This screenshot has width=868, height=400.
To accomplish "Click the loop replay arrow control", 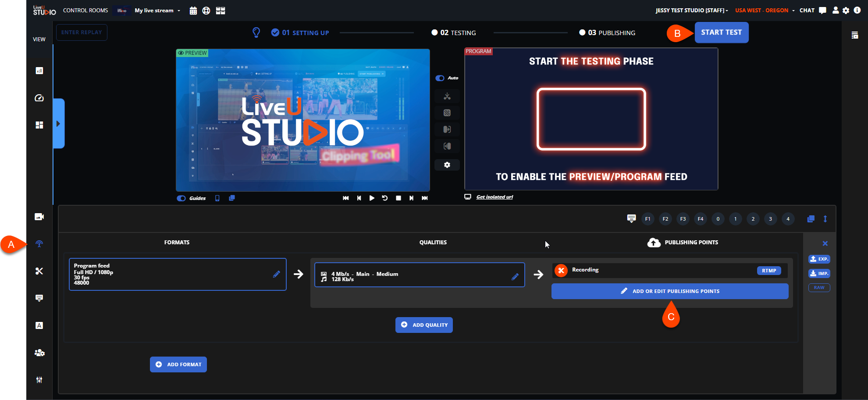I will [x=385, y=198].
